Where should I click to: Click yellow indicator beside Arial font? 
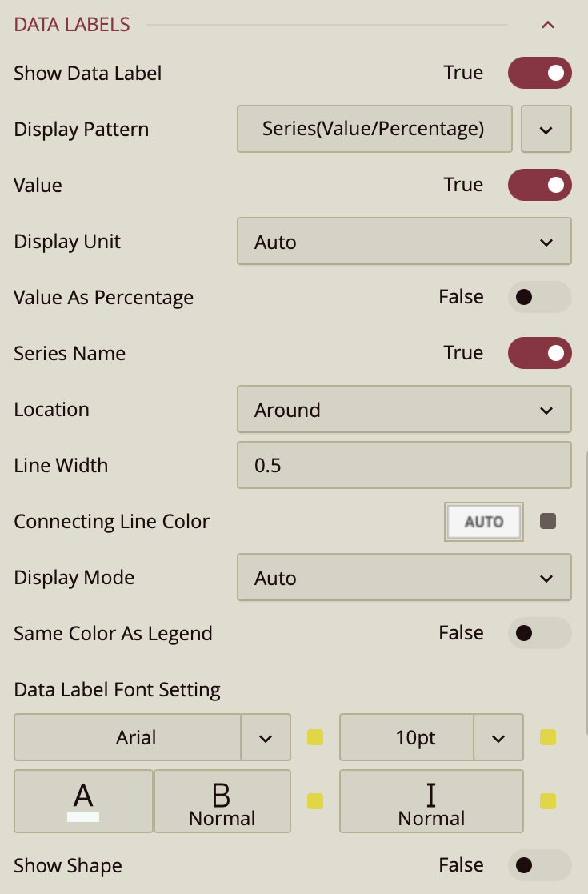click(315, 737)
